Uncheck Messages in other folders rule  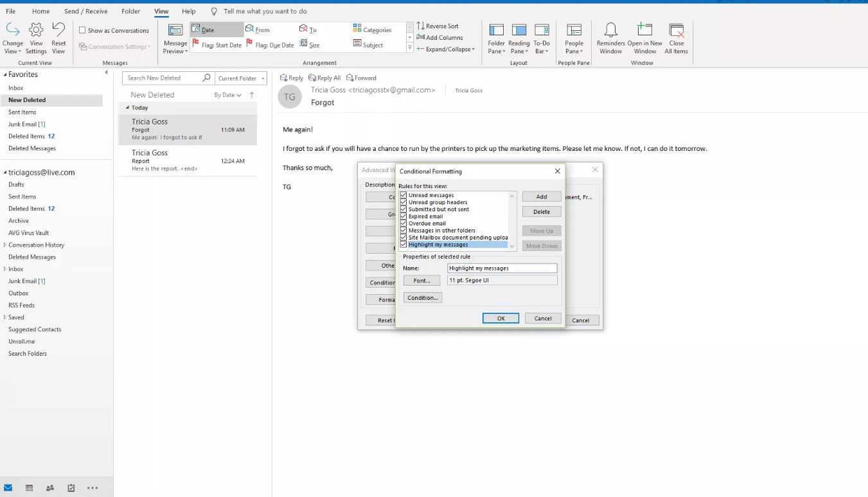click(403, 231)
